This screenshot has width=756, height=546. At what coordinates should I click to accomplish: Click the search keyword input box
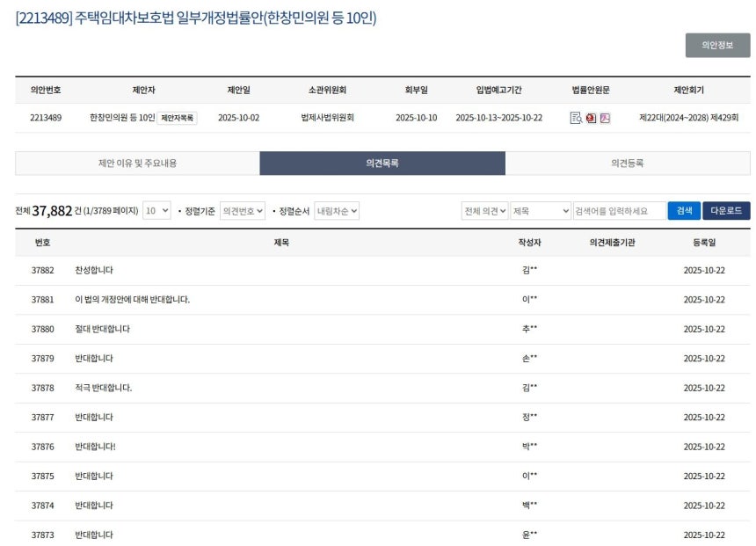(x=619, y=211)
